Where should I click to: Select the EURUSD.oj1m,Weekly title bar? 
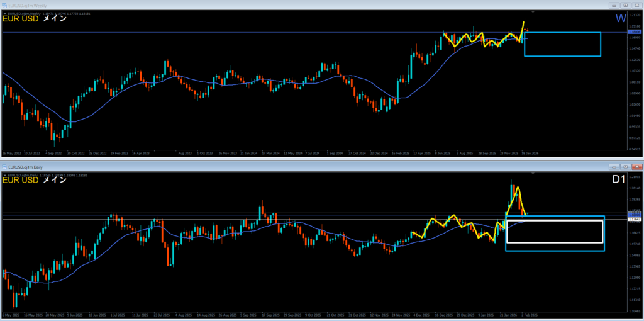(x=252, y=5)
